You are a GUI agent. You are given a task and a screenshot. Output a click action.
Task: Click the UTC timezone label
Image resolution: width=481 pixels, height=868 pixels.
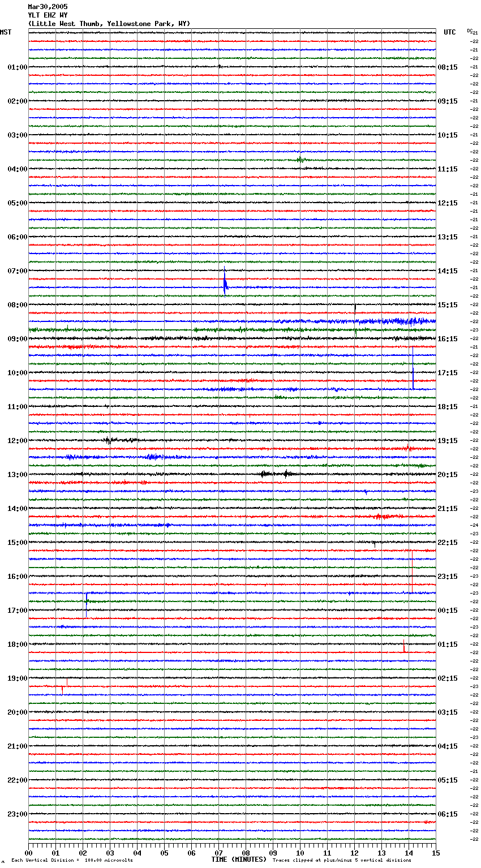click(450, 32)
